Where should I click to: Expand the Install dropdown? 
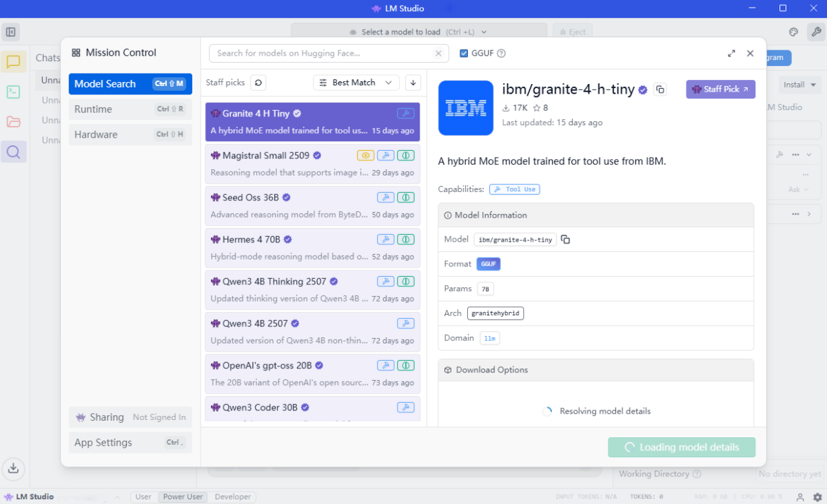[x=799, y=85]
